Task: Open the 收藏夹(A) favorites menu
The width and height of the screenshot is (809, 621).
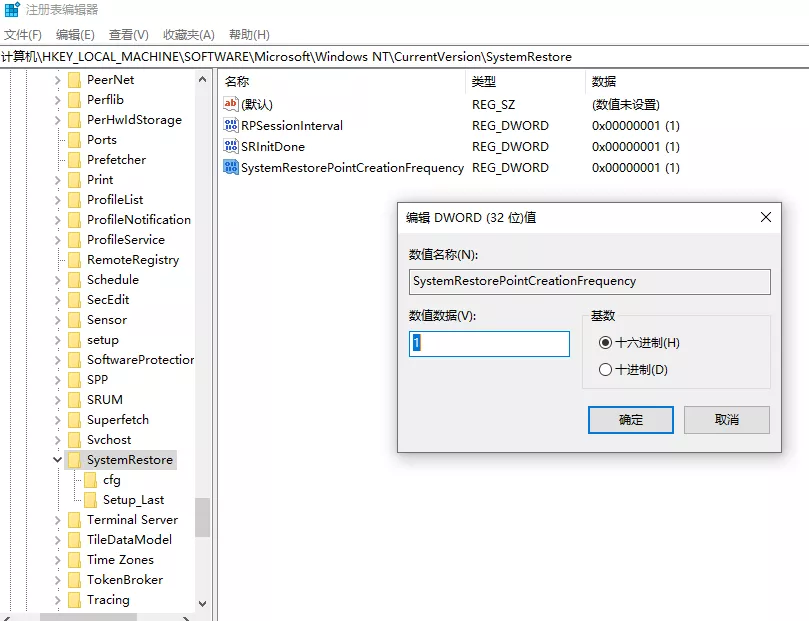Action: (189, 35)
